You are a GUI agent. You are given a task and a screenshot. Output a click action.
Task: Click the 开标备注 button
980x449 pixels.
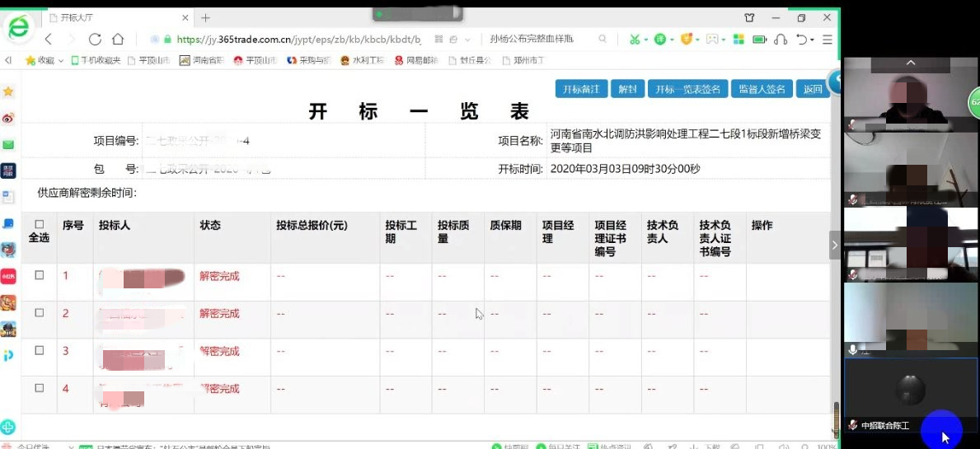[x=581, y=90]
